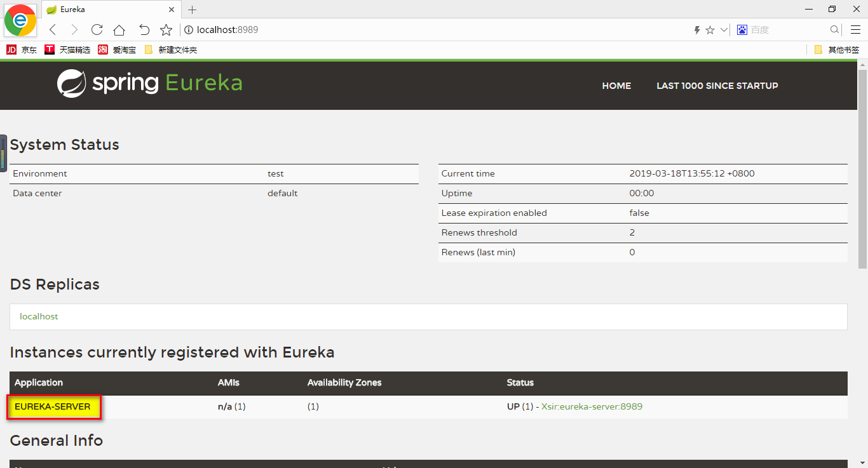Image resolution: width=868 pixels, height=468 pixels.
Task: Open the 天猫精选 bookmark
Action: pyautogui.click(x=67, y=50)
